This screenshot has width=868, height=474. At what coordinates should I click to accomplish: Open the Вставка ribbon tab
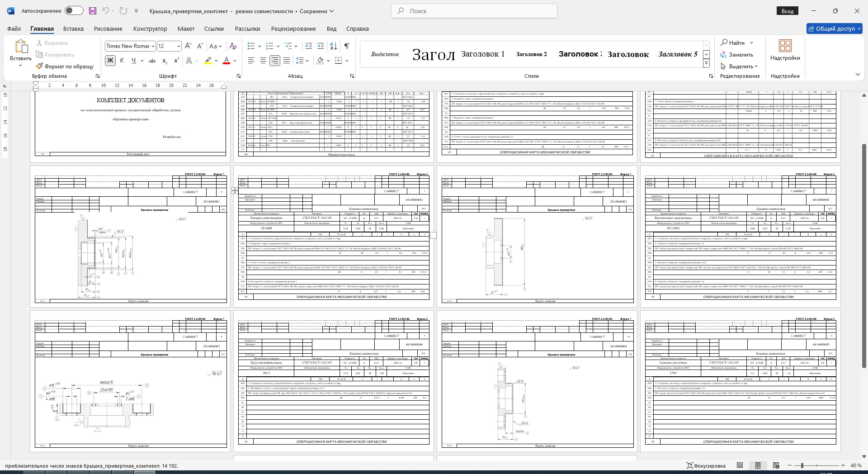73,28
